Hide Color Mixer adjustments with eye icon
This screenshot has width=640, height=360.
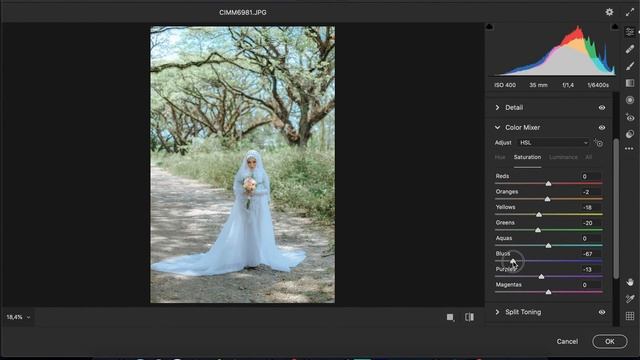[602, 127]
